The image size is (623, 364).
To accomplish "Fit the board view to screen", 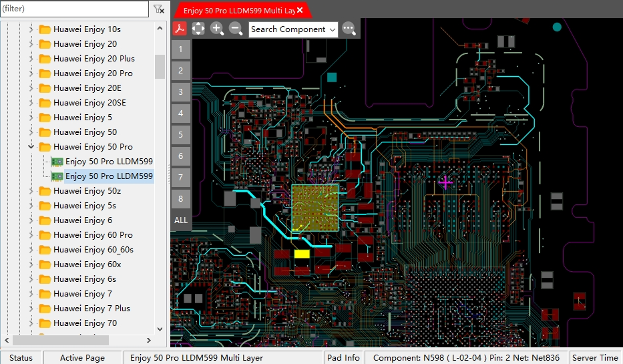I will [x=198, y=29].
